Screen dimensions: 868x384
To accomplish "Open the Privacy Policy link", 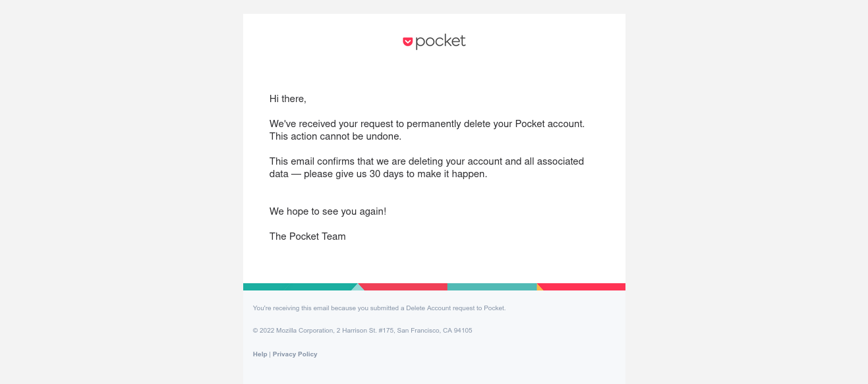I will (x=295, y=354).
